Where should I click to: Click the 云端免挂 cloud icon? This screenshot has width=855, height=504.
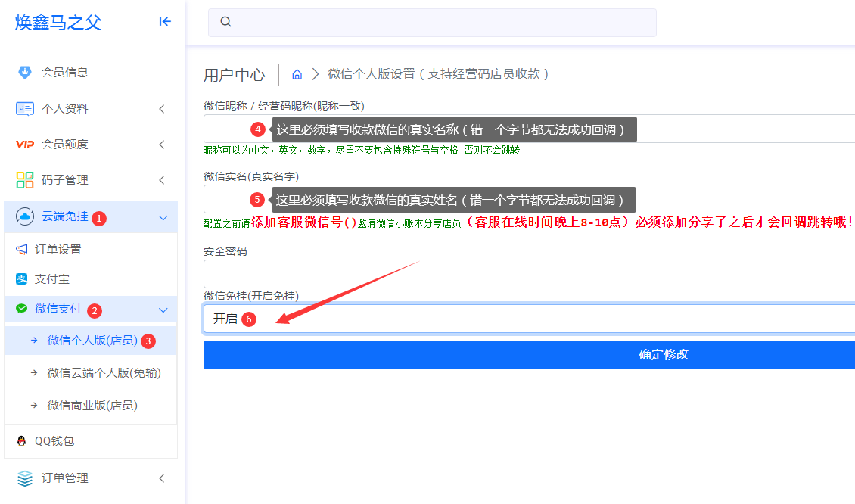[24, 216]
